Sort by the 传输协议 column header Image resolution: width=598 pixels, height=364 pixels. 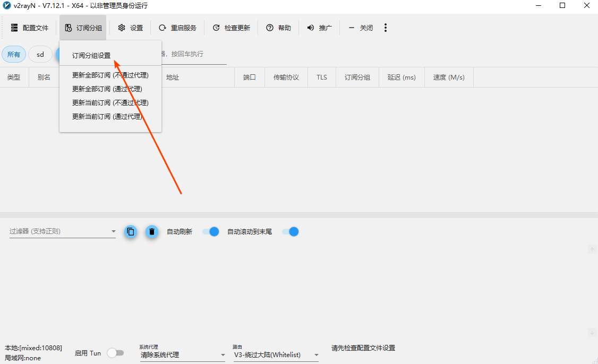[286, 77]
